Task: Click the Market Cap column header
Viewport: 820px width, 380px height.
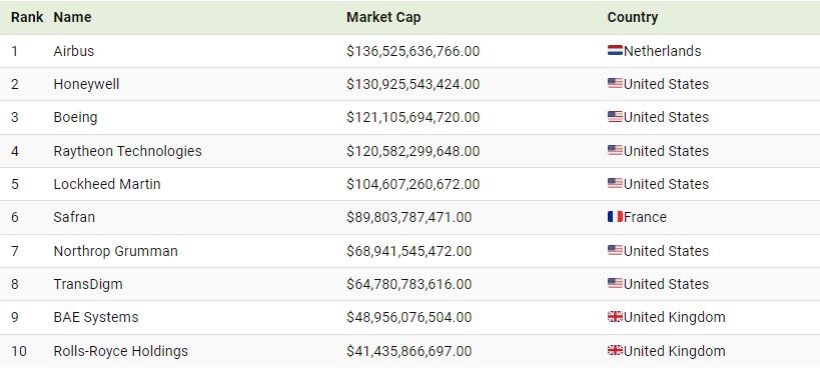Action: (383, 17)
